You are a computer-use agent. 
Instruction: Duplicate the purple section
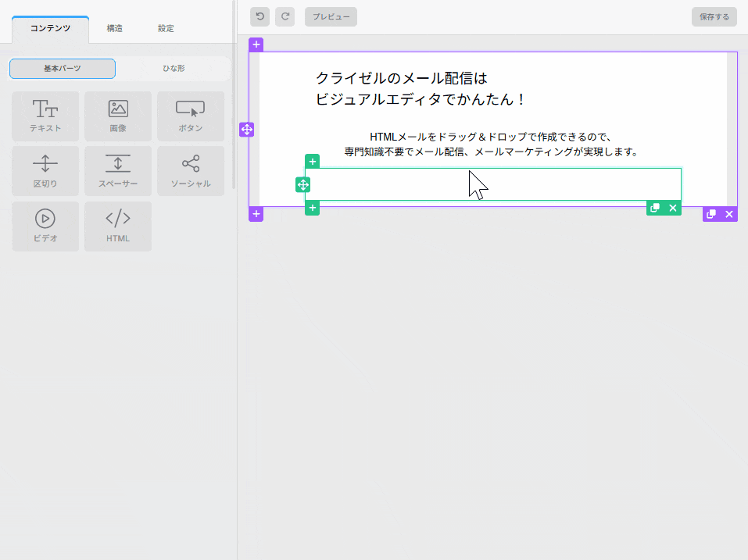(711, 215)
